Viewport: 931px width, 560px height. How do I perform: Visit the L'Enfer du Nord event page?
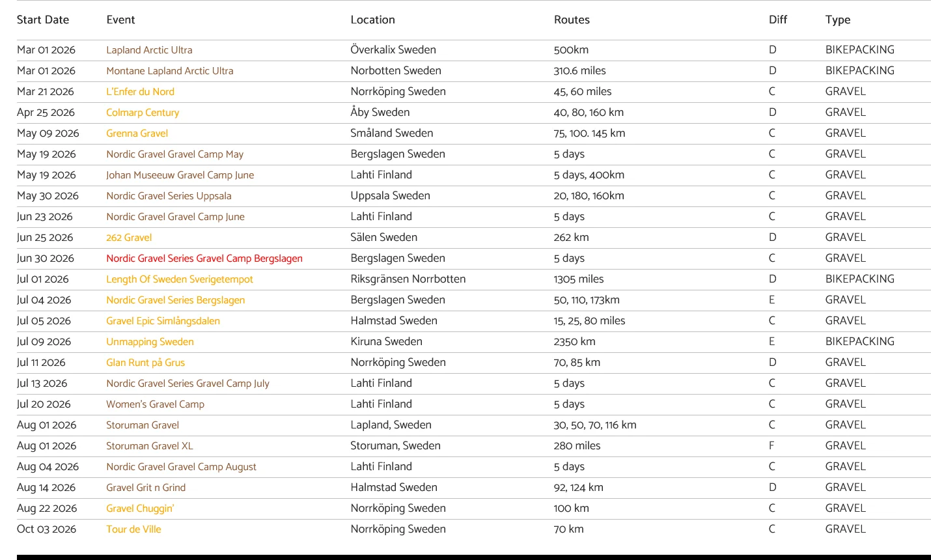click(x=140, y=92)
